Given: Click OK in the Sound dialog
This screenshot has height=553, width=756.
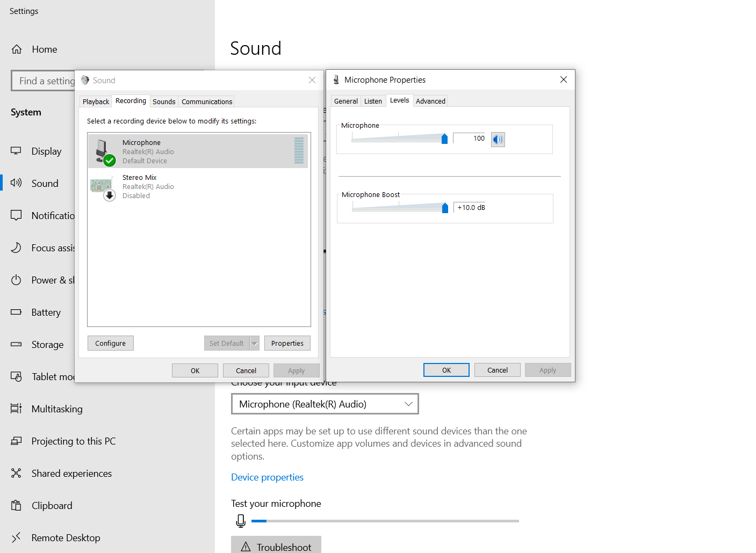Looking at the screenshot, I should click(x=195, y=370).
